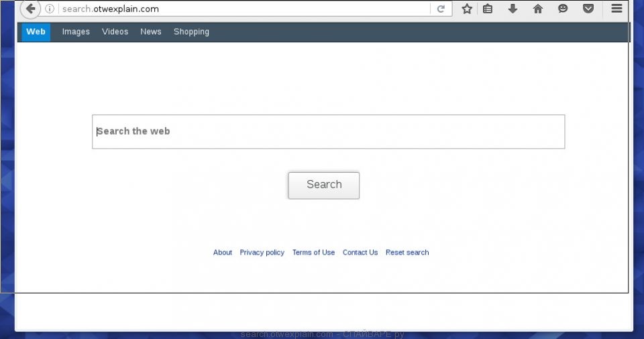This screenshot has width=644, height=339.
Task: Go to the home page icon
Action: [537, 9]
